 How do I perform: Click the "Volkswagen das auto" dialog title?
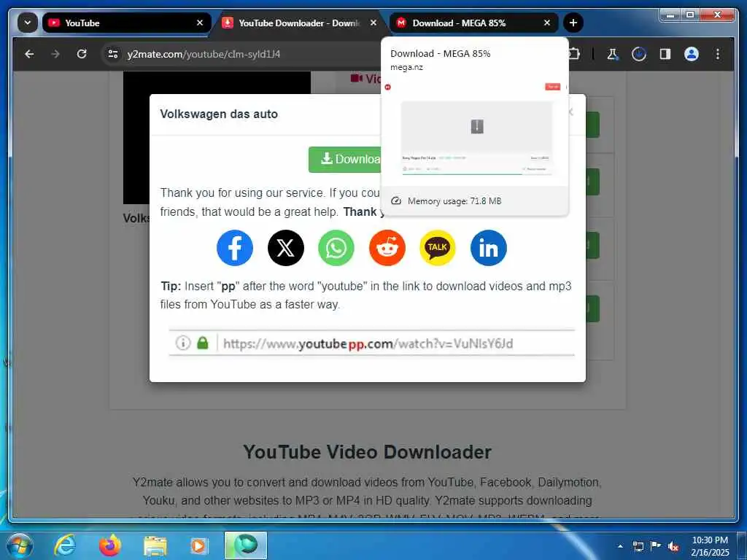219,114
